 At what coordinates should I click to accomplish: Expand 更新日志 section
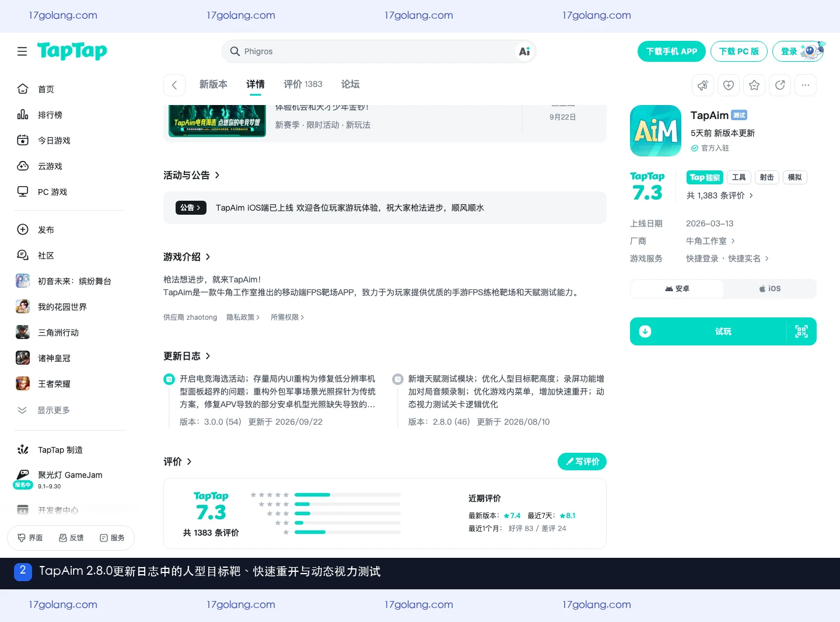coord(187,356)
